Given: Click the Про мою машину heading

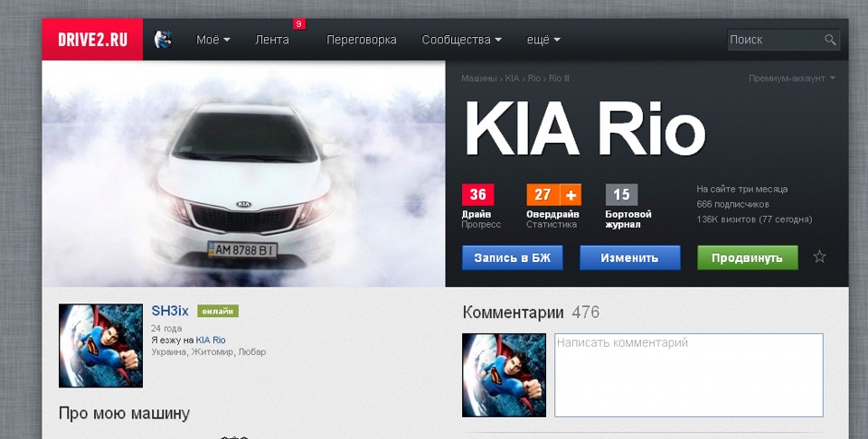Looking at the screenshot, I should (124, 414).
